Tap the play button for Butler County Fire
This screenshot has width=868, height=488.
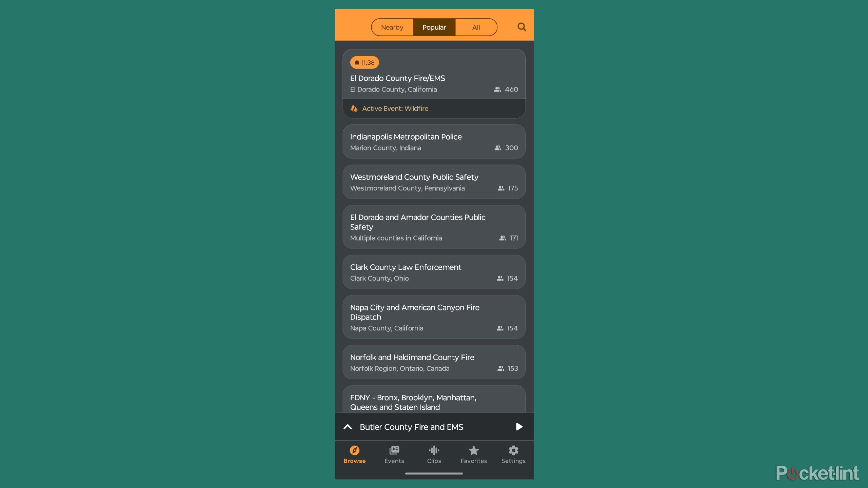[519, 427]
